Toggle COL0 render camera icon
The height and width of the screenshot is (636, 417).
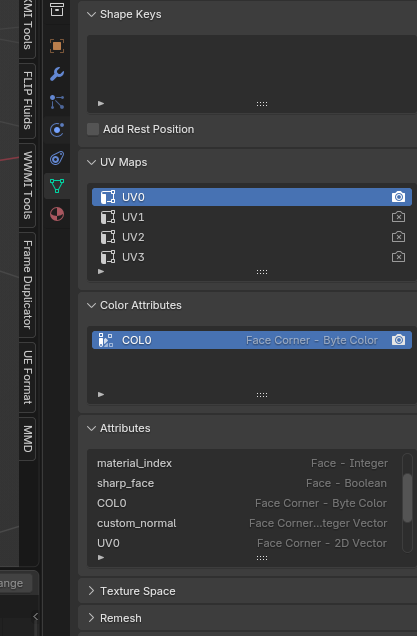(x=398, y=340)
